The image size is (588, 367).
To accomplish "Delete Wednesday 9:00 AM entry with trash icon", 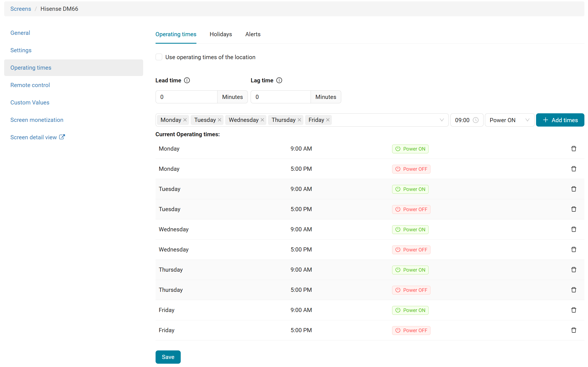I will click(x=574, y=229).
